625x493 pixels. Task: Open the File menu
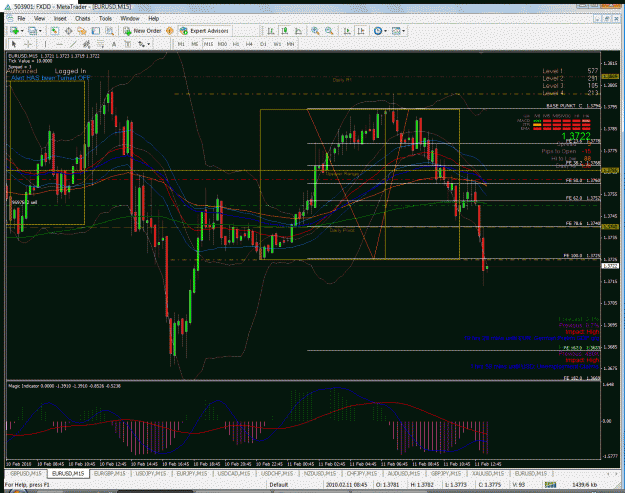21,18
